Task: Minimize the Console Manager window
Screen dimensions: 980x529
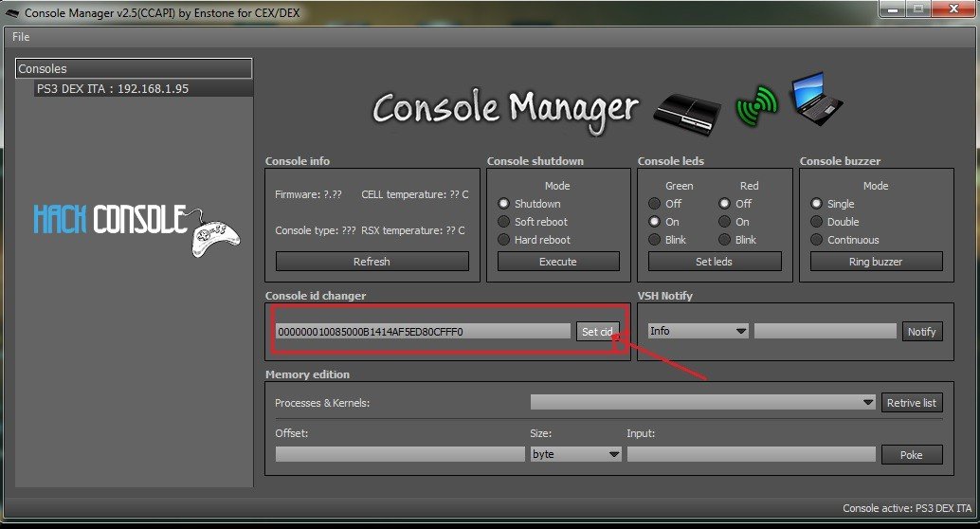Action: pos(893,9)
